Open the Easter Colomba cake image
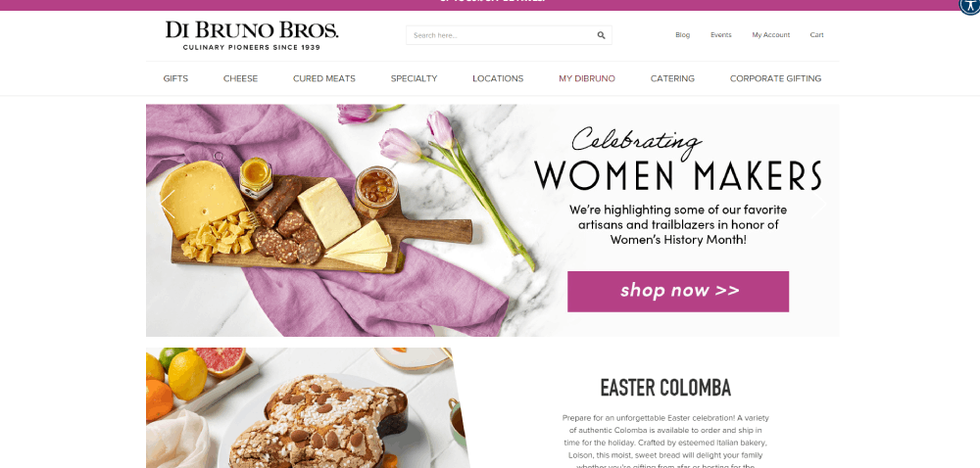Viewport: 980px width, 468px height. (308, 407)
